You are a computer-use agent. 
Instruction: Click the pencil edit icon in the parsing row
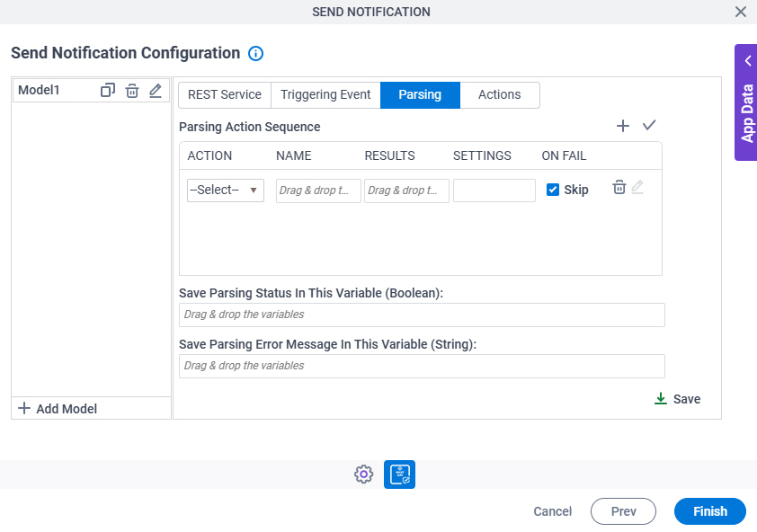click(637, 187)
